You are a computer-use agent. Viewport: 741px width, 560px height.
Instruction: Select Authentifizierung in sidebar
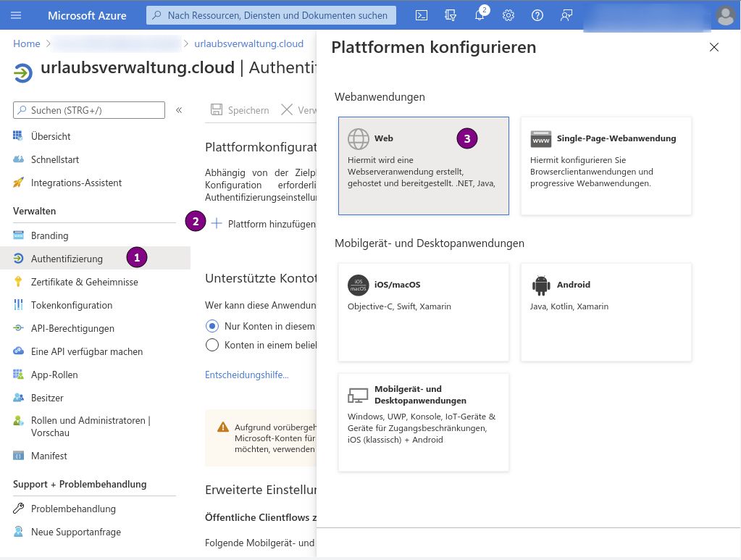pyautogui.click(x=94, y=259)
